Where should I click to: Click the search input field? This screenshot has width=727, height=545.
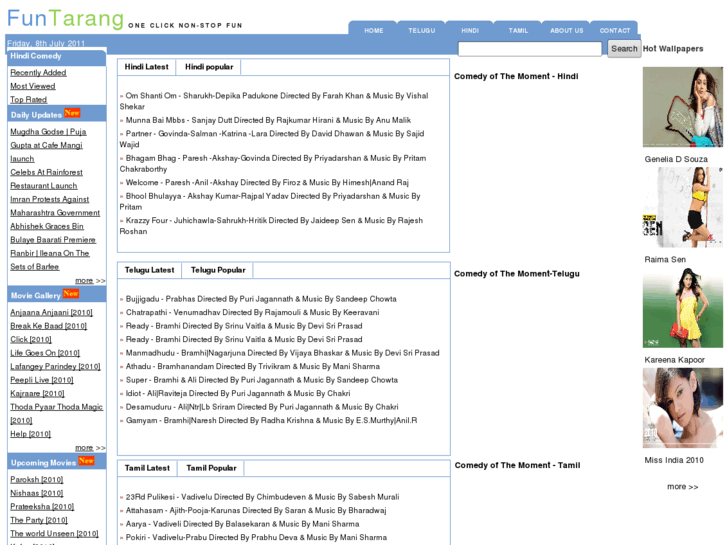coord(529,49)
